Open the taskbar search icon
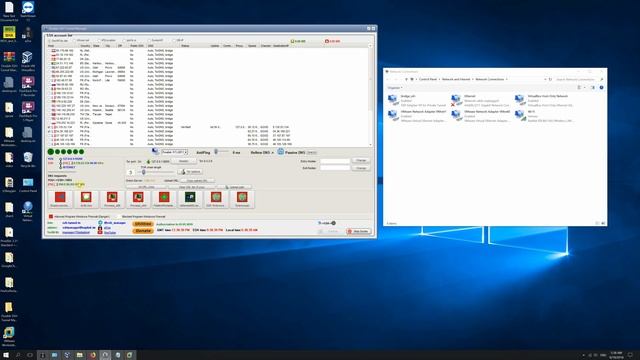 [18, 355]
